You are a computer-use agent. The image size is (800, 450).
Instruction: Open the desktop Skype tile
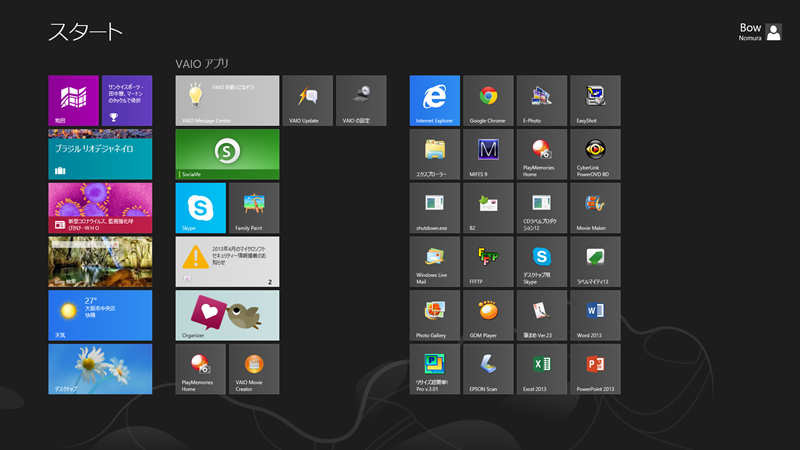(542, 262)
